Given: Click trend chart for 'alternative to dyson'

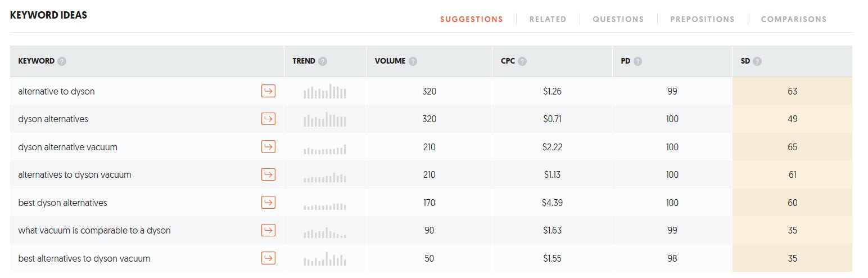Looking at the screenshot, I should [x=325, y=91].
